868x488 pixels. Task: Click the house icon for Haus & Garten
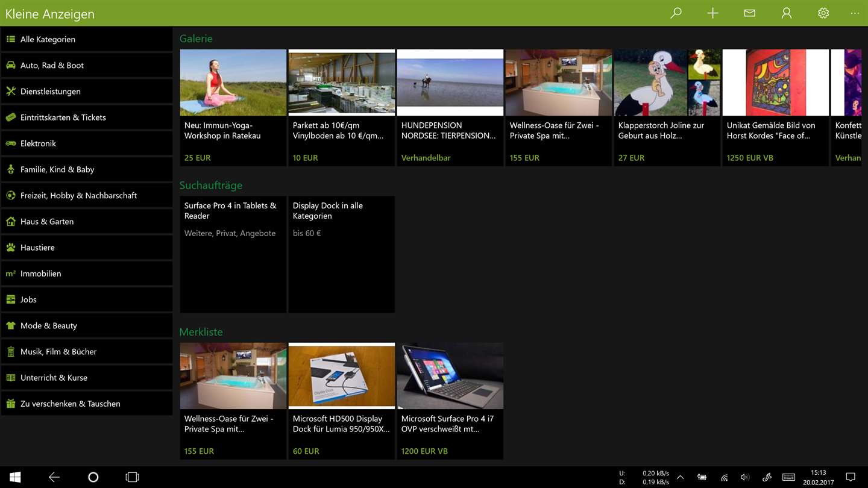click(11, 221)
